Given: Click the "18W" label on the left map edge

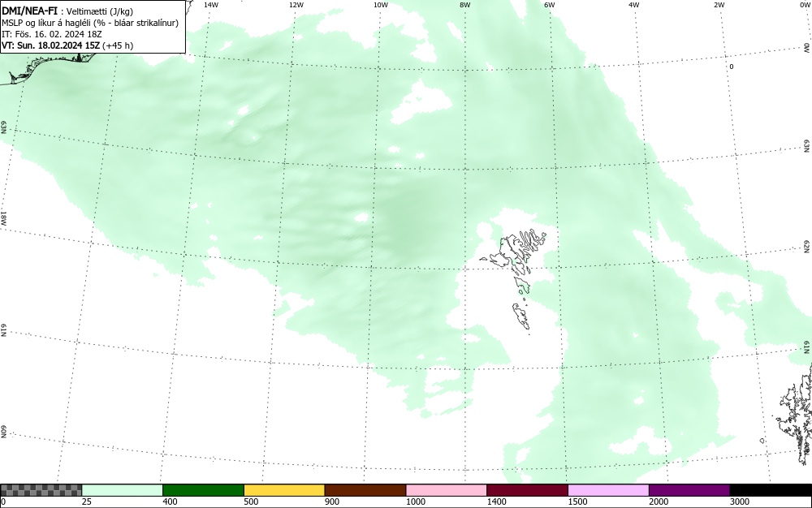Looking at the screenshot, I should tap(3, 217).
